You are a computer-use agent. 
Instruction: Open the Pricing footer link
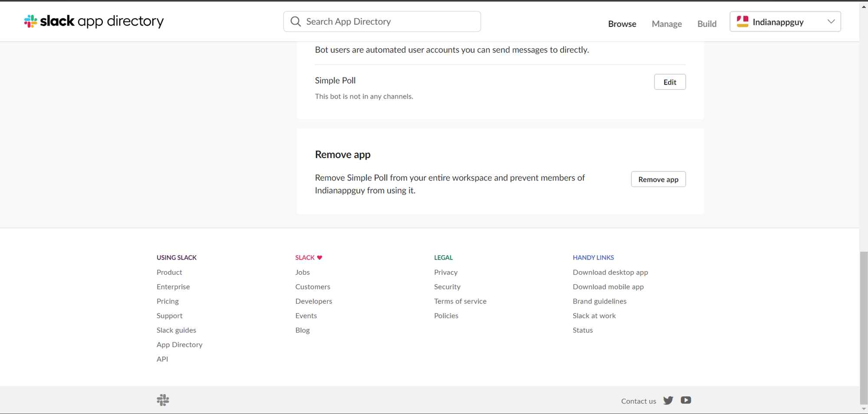coord(168,301)
